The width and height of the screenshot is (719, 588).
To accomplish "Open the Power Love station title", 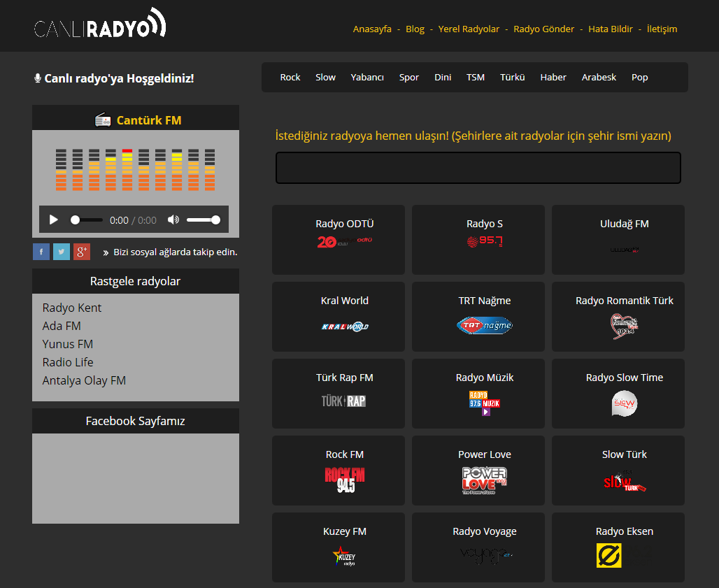I will click(x=485, y=454).
